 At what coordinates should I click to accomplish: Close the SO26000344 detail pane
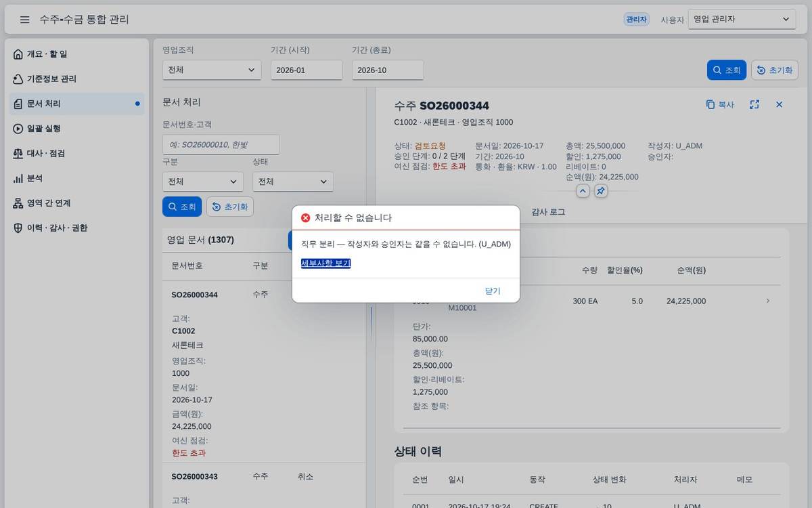(x=779, y=105)
